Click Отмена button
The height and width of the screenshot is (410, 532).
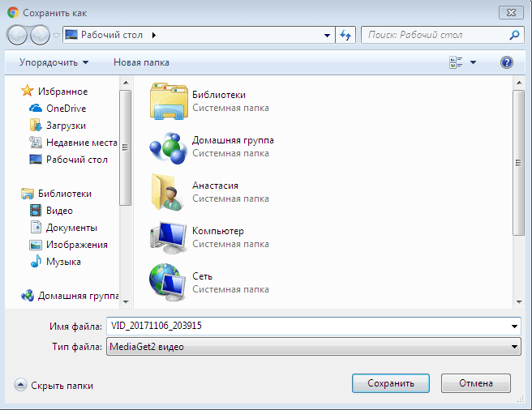click(476, 383)
